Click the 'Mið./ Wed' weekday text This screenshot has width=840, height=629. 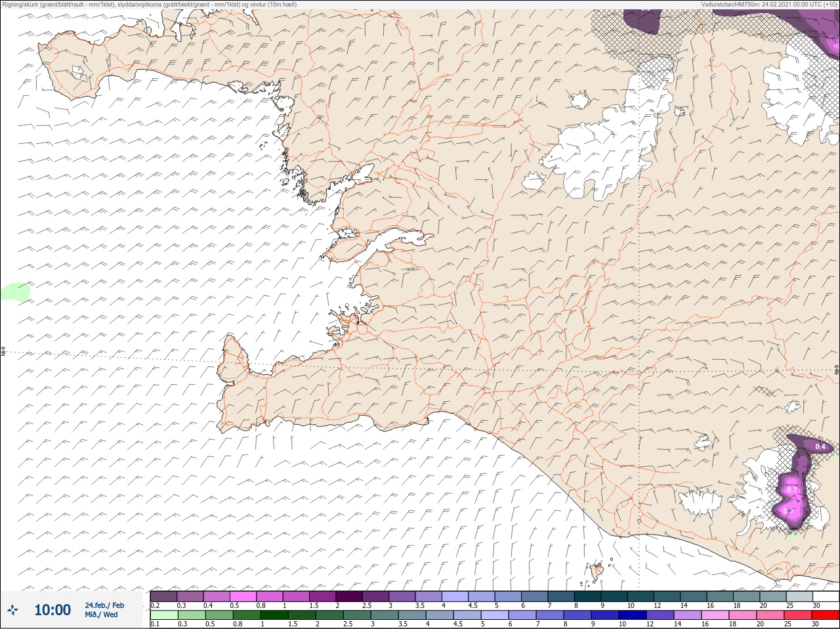(101, 615)
